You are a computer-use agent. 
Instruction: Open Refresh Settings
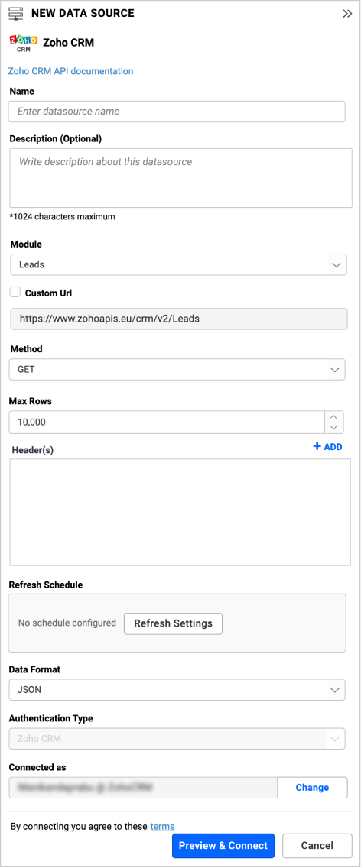(x=173, y=623)
